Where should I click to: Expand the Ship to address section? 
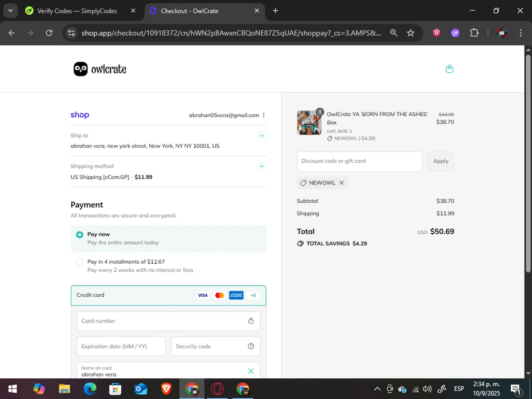click(x=262, y=135)
